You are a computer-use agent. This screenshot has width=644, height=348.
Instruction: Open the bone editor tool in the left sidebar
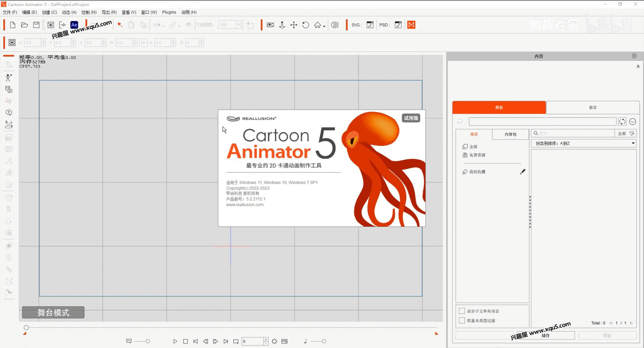[9, 78]
